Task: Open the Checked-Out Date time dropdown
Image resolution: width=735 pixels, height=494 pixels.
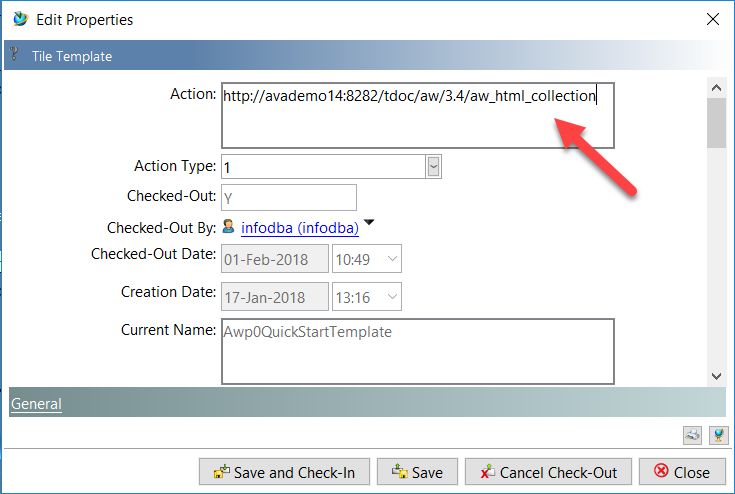Action: [392, 259]
